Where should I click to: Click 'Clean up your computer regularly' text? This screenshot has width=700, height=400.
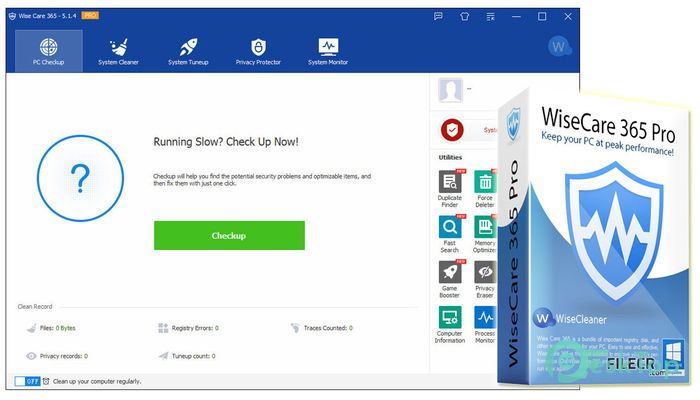click(x=97, y=382)
